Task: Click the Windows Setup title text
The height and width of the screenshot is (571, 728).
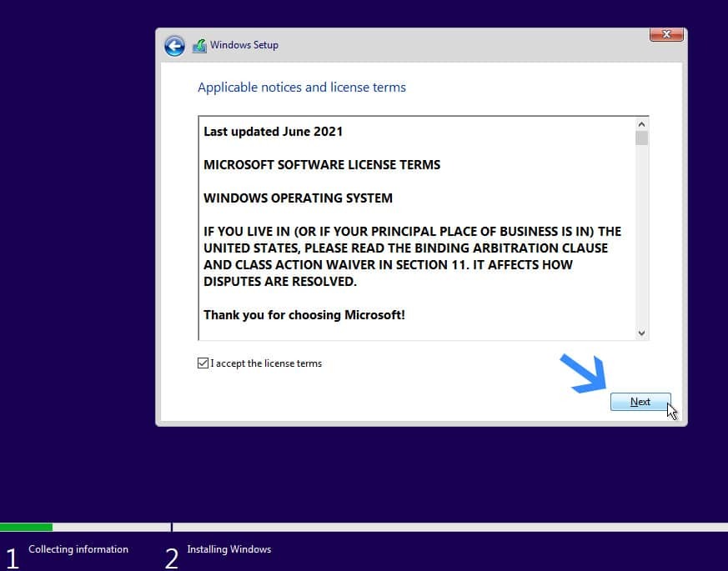Action: point(244,45)
